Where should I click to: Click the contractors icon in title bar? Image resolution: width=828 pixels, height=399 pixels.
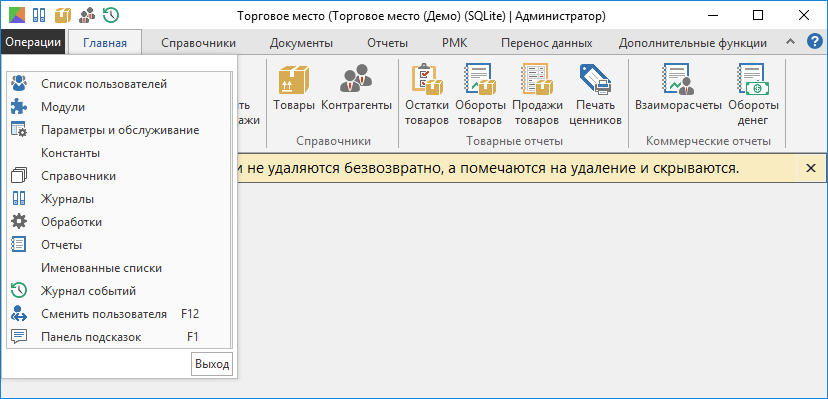[87, 16]
